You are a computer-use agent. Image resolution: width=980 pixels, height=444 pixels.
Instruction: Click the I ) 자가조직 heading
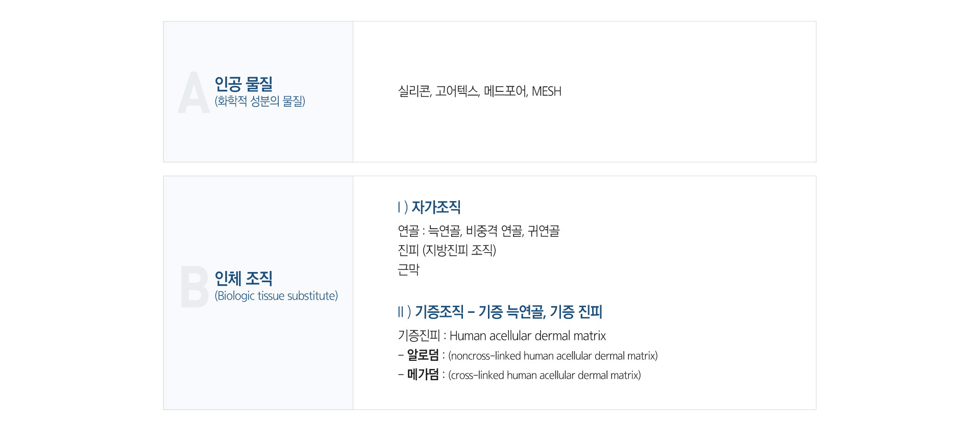(429, 207)
